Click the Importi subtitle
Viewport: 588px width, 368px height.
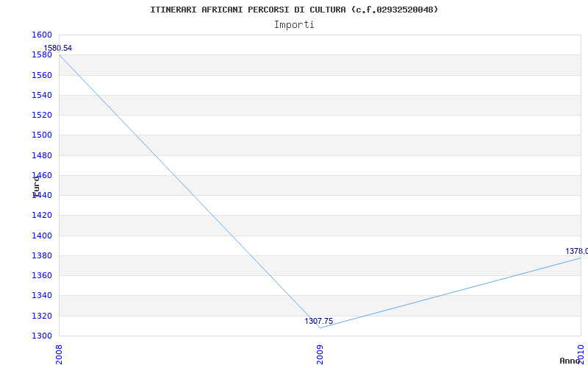294,25
